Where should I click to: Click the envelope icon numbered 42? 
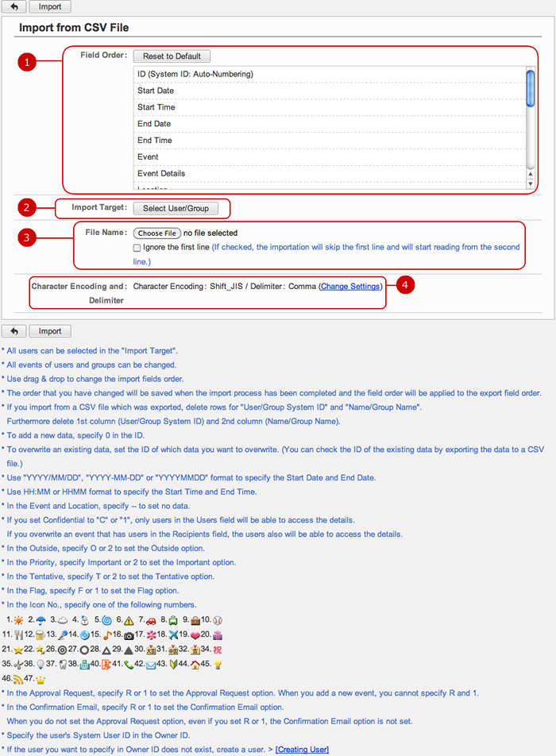click(x=151, y=665)
